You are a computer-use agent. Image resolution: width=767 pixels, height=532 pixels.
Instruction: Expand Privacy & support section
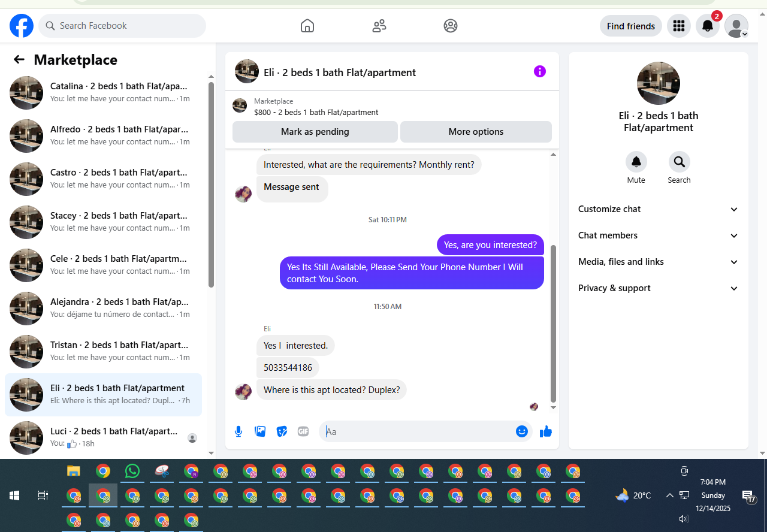point(659,288)
